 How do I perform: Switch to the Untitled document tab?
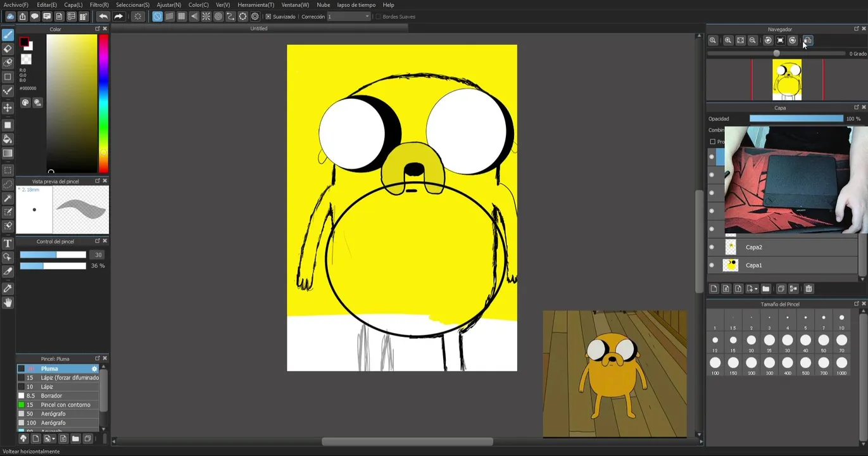point(259,28)
